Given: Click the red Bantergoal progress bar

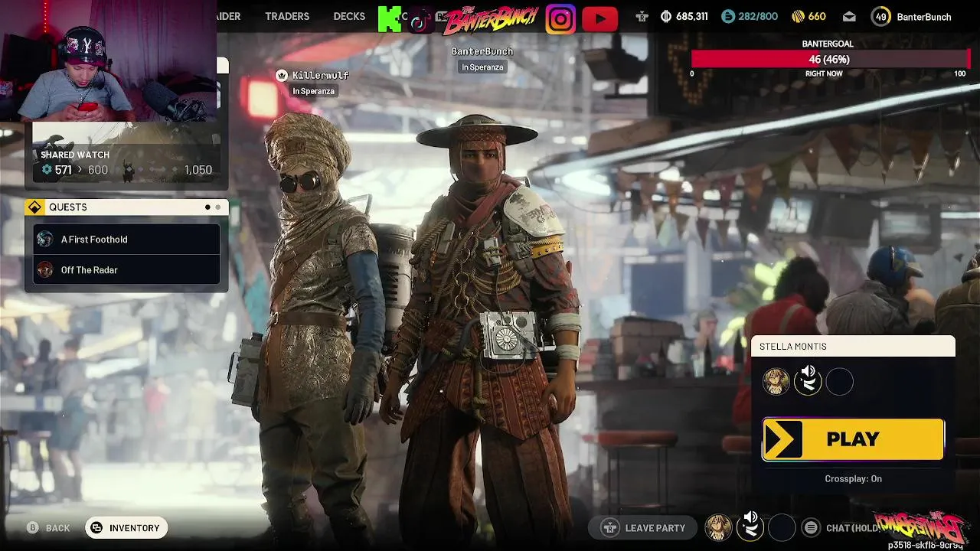Looking at the screenshot, I should 830,59.
